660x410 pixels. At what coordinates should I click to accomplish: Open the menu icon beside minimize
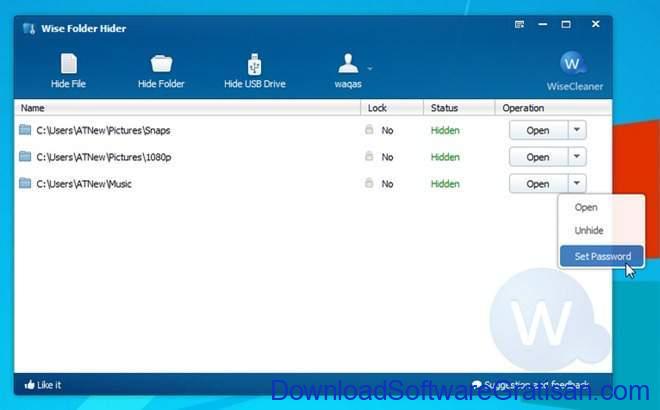click(x=519, y=24)
